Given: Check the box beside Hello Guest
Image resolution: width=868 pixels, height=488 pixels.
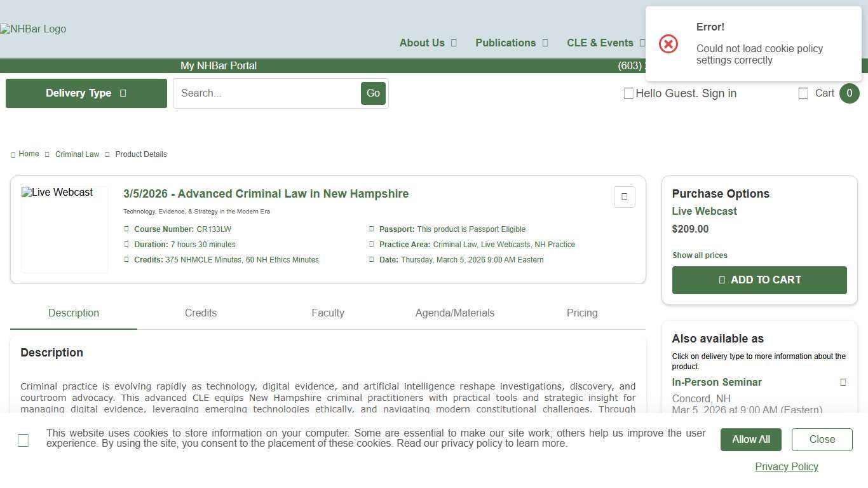Looking at the screenshot, I should (628, 93).
